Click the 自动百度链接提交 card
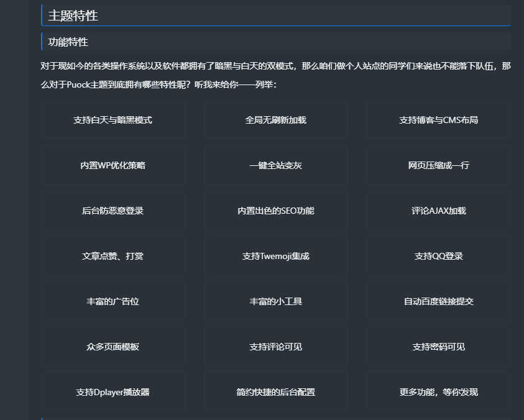The width and height of the screenshot is (524, 420). coord(438,301)
